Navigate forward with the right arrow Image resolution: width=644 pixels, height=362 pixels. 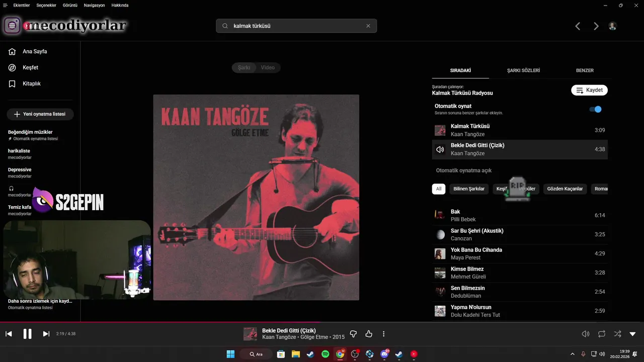pyautogui.click(x=596, y=26)
